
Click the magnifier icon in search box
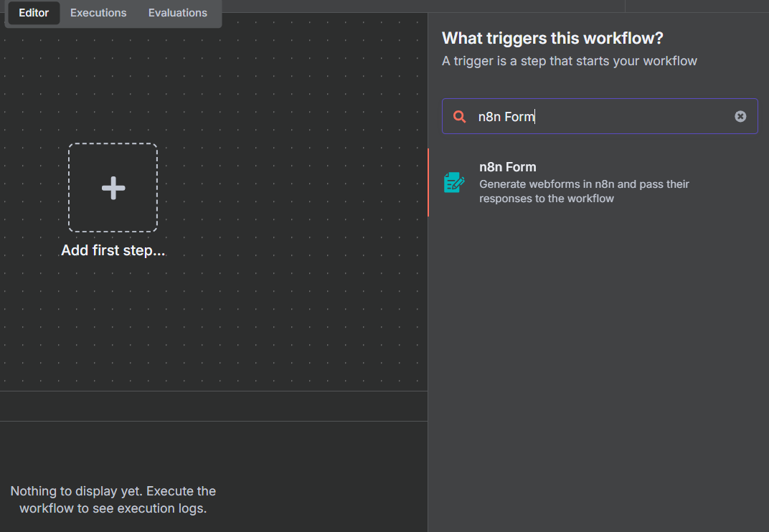460,116
